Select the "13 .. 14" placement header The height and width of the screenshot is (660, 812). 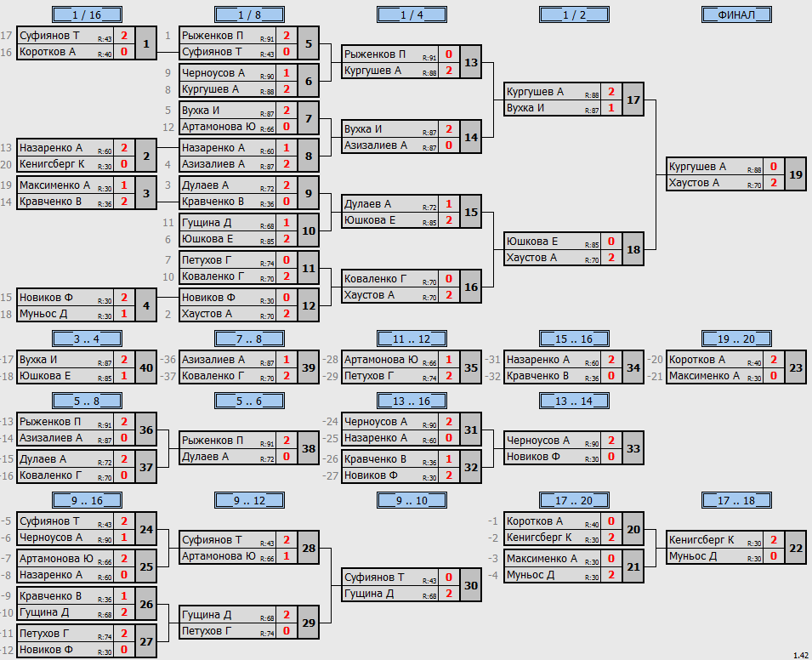click(x=574, y=401)
